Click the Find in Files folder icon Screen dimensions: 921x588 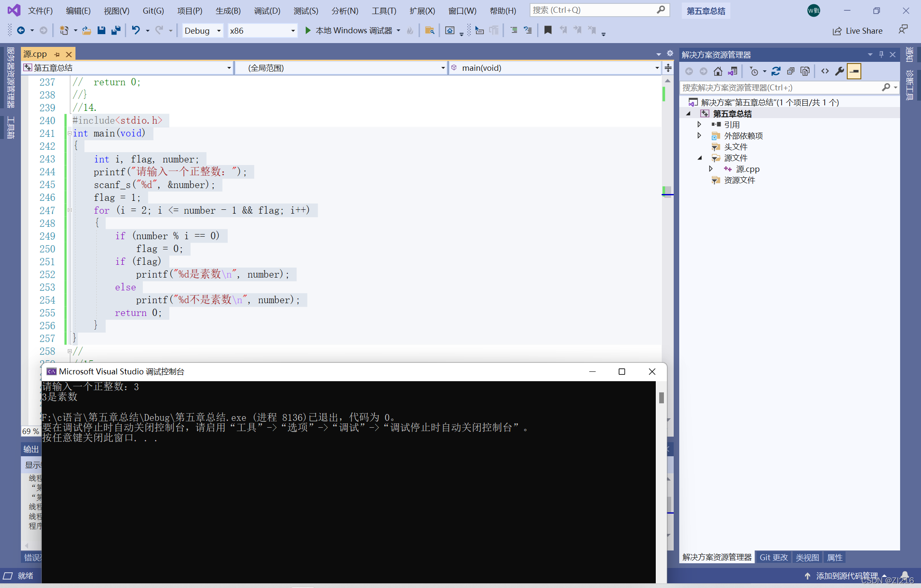[430, 30]
